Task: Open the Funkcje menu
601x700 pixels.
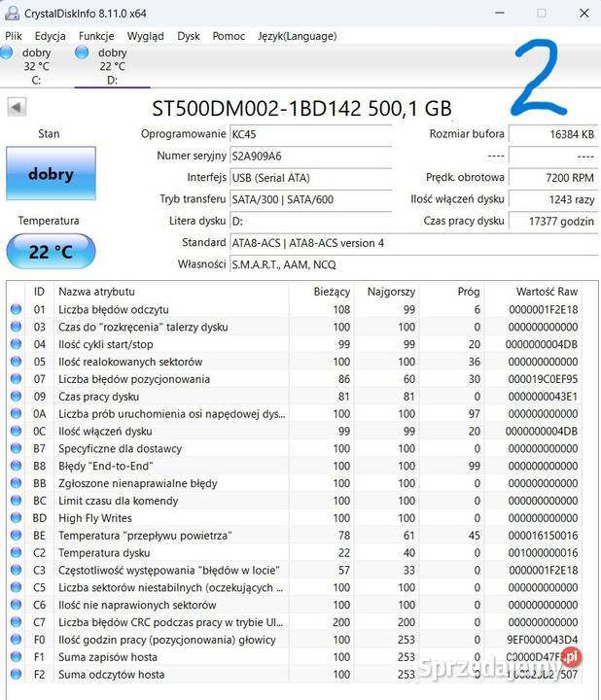Action: pos(96,36)
